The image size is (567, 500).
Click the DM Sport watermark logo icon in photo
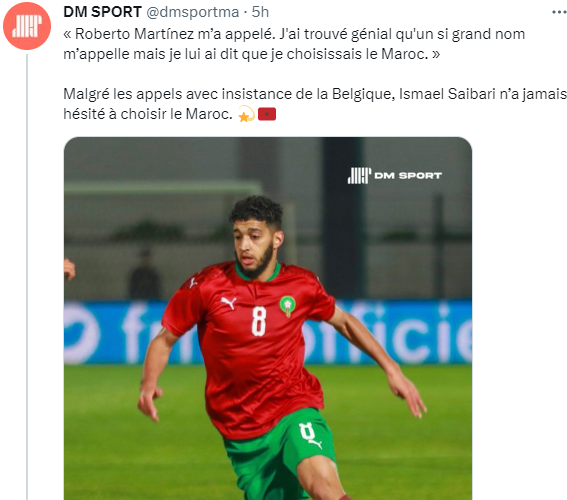pos(359,176)
